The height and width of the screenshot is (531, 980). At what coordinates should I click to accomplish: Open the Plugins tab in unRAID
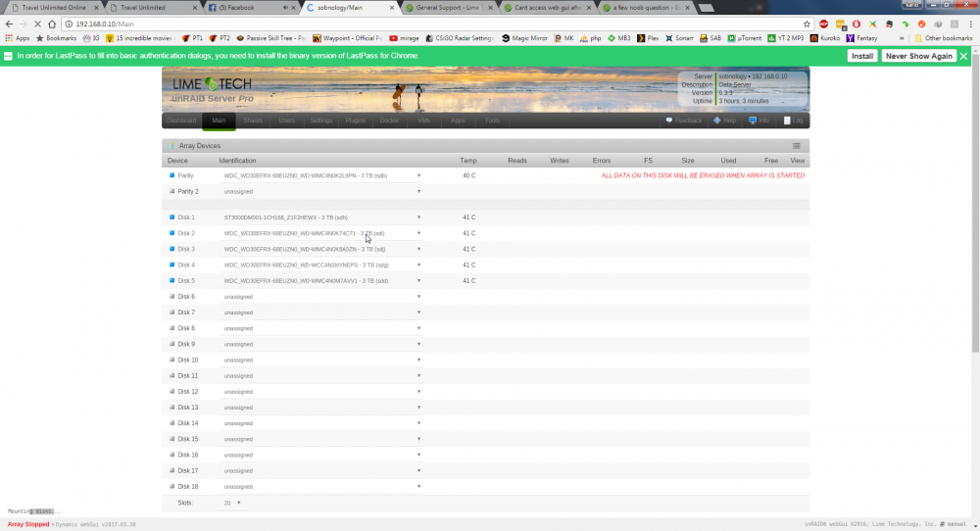point(356,121)
